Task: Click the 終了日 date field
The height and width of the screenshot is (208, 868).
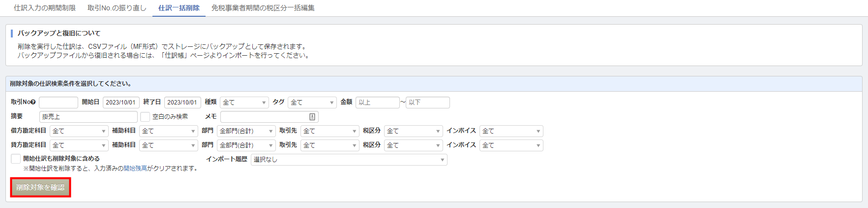Action: coord(182,103)
